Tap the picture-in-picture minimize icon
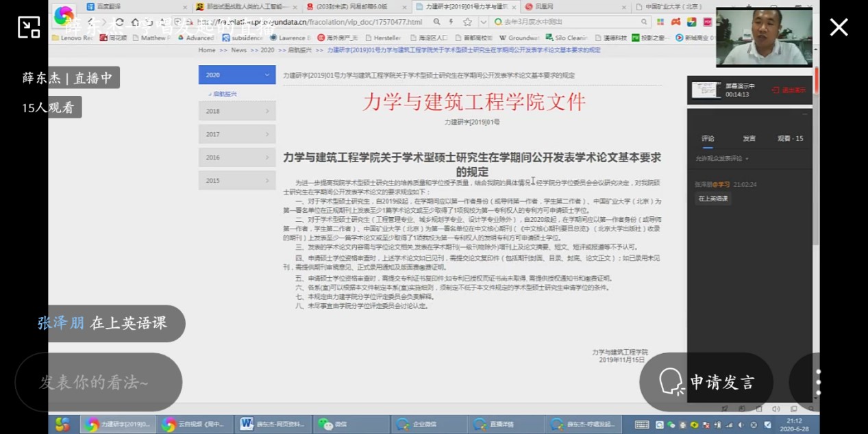 [x=29, y=27]
